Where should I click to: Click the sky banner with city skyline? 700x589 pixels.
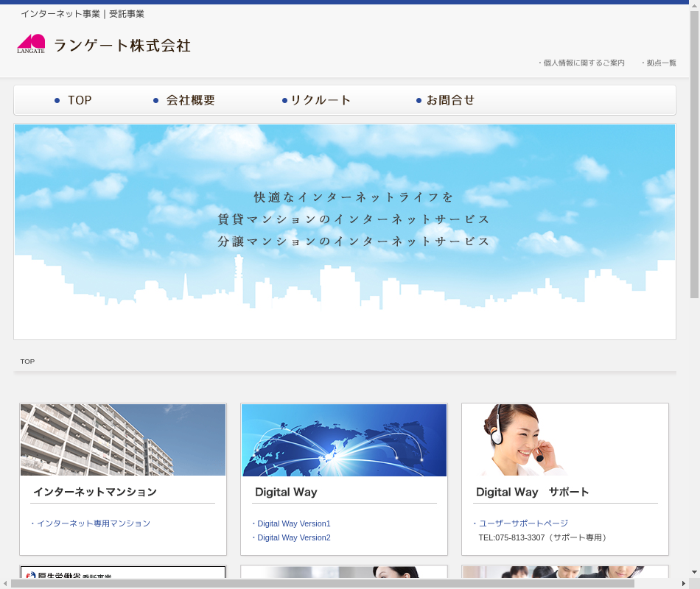(345, 232)
